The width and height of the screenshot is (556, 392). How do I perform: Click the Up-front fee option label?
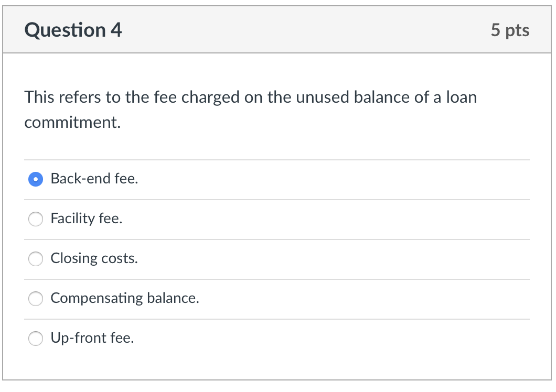point(92,339)
